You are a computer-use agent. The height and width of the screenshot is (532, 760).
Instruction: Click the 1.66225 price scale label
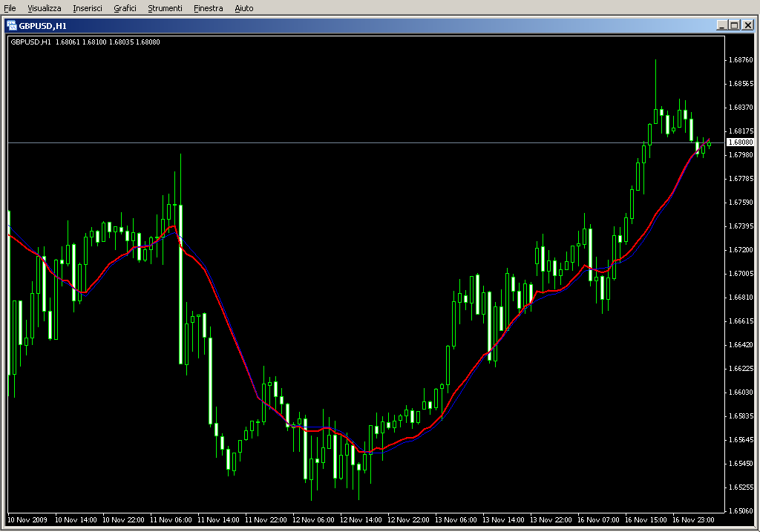(x=741, y=369)
